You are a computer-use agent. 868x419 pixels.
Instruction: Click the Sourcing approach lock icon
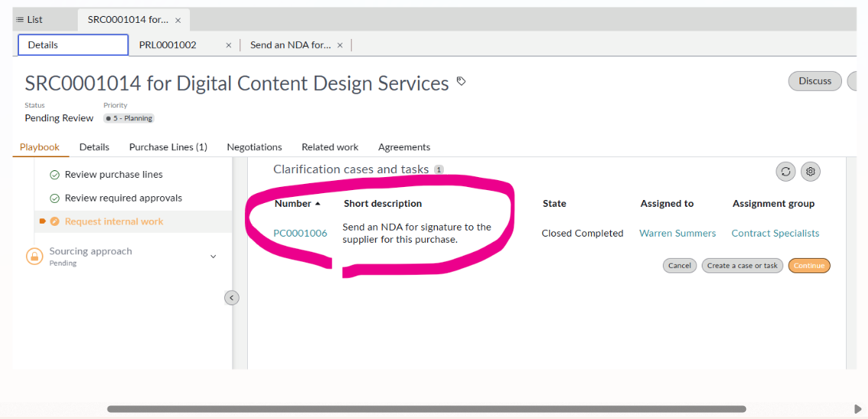[34, 256]
